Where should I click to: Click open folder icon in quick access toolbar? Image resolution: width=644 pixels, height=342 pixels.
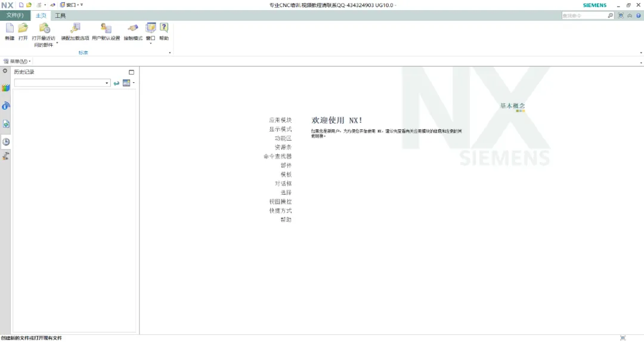tap(29, 5)
